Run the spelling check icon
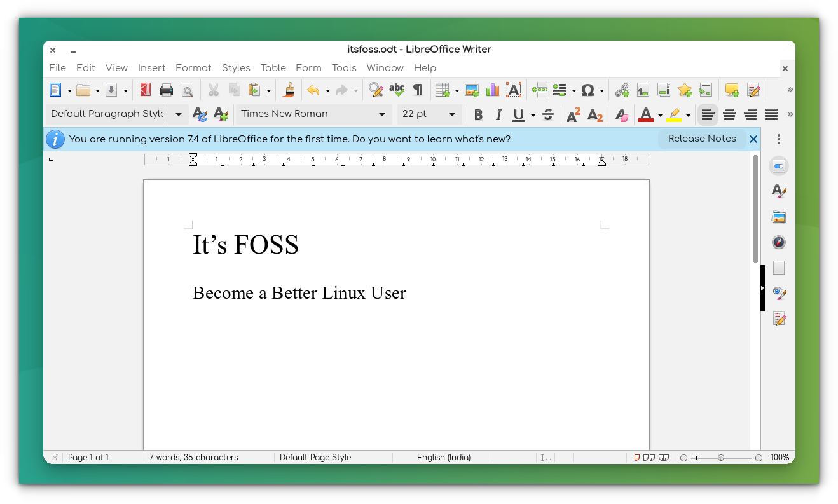The image size is (838, 504). coord(397,90)
